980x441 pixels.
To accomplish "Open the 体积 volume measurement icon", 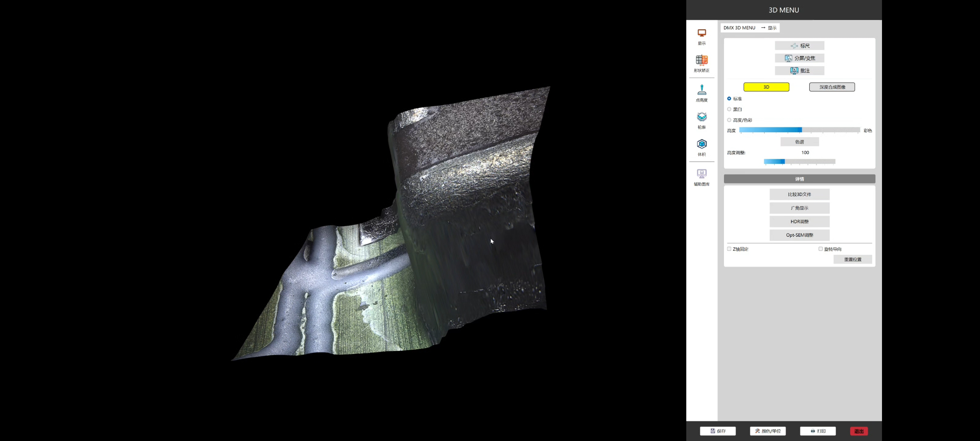I will (702, 147).
